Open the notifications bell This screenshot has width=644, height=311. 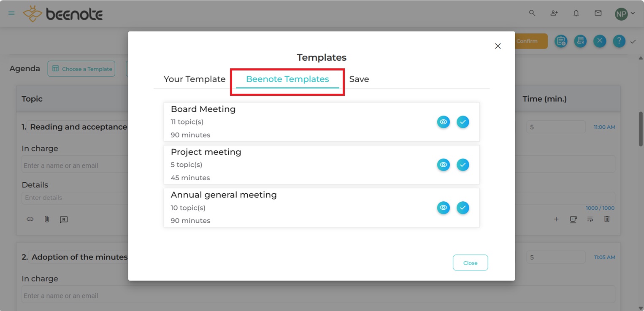click(x=576, y=13)
